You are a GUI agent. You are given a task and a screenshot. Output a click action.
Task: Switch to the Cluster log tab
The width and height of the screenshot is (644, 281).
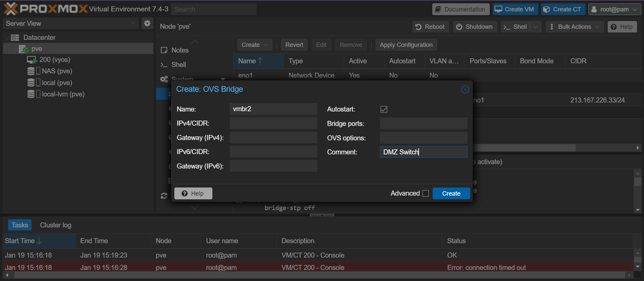[x=56, y=225]
